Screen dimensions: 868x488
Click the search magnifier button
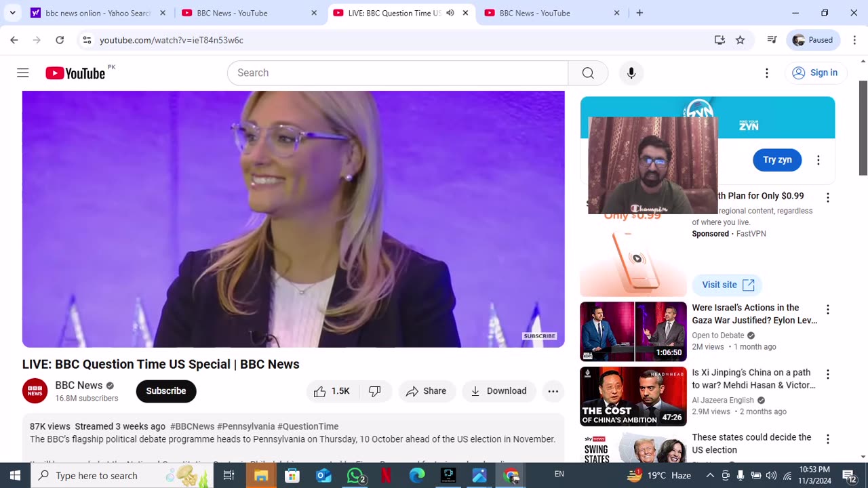click(x=588, y=73)
